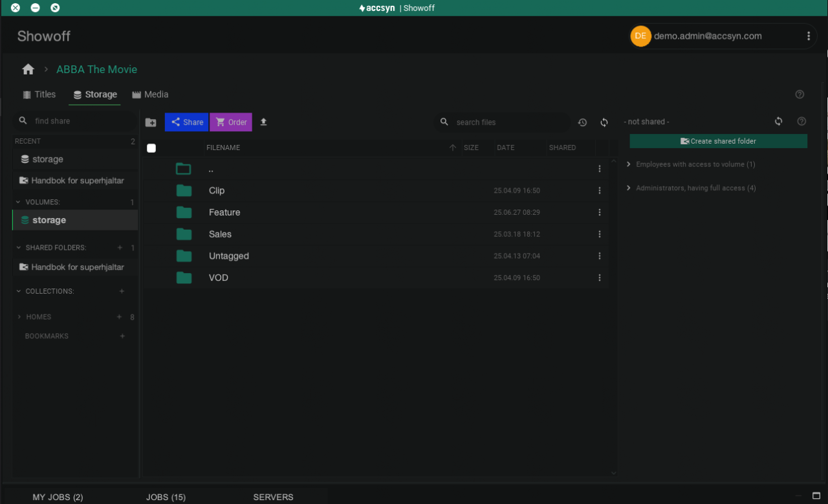Expand the Homes section
Viewport: 828px width, 504px height.
click(x=19, y=317)
